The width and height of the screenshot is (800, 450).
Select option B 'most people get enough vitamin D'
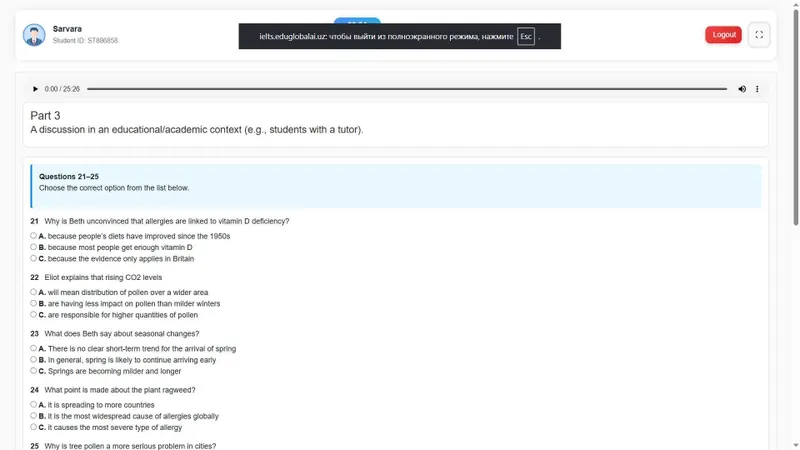[33, 247]
